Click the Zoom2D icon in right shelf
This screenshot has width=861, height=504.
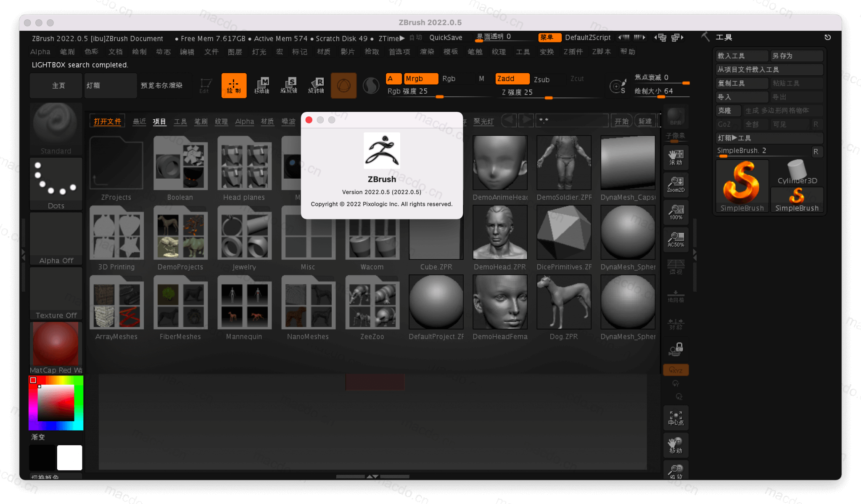tap(675, 184)
